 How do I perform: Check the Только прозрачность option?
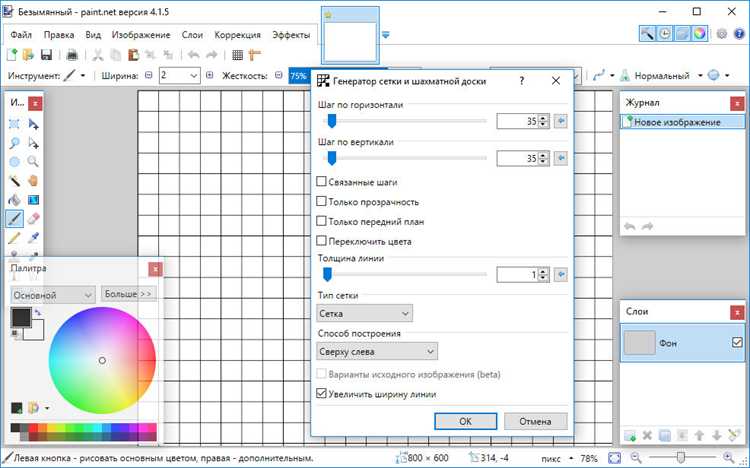(x=321, y=201)
